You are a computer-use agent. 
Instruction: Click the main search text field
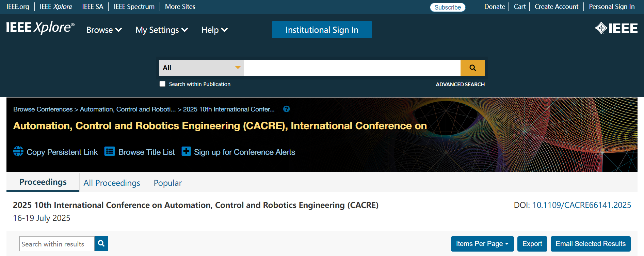click(352, 68)
